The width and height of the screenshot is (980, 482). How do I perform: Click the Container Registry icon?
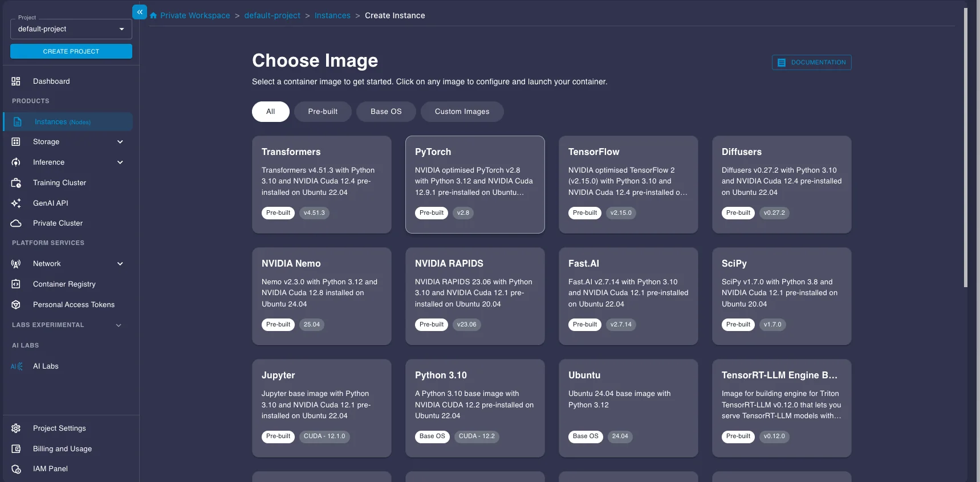[x=16, y=284]
